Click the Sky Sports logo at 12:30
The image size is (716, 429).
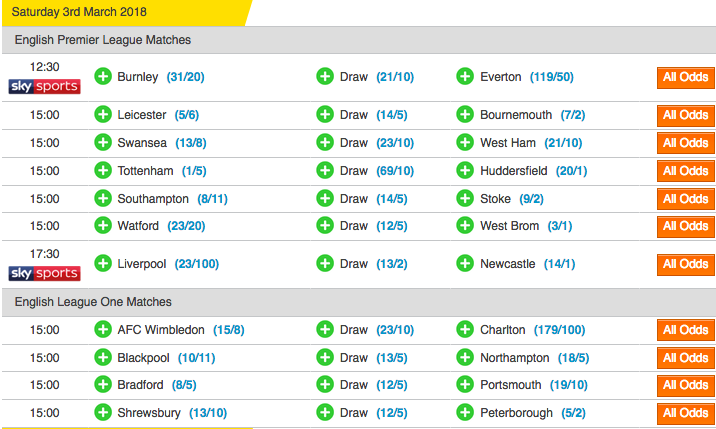tap(45, 86)
